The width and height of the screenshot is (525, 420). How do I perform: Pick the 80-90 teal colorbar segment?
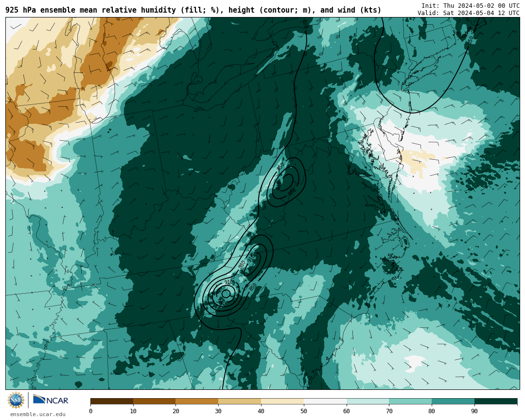point(453,401)
